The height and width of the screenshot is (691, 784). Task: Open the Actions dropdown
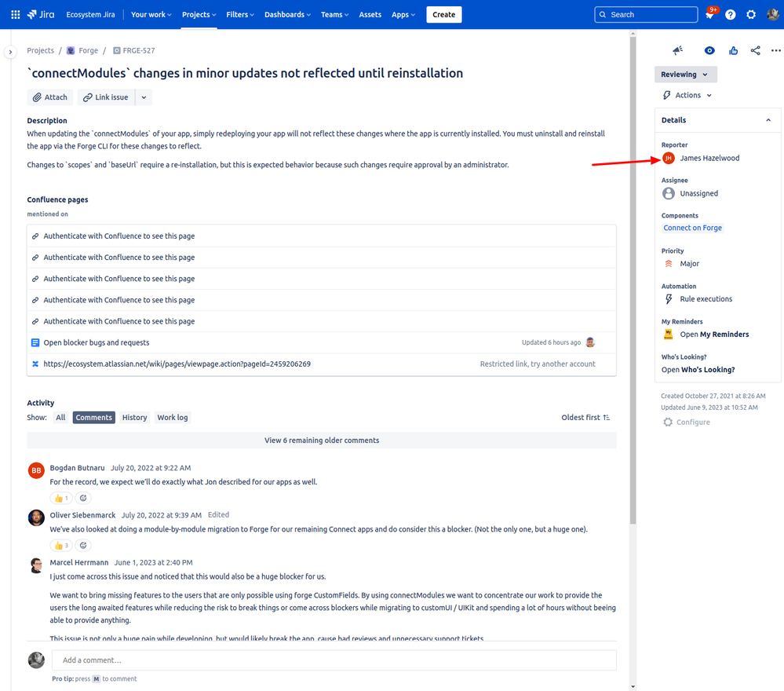pos(687,95)
